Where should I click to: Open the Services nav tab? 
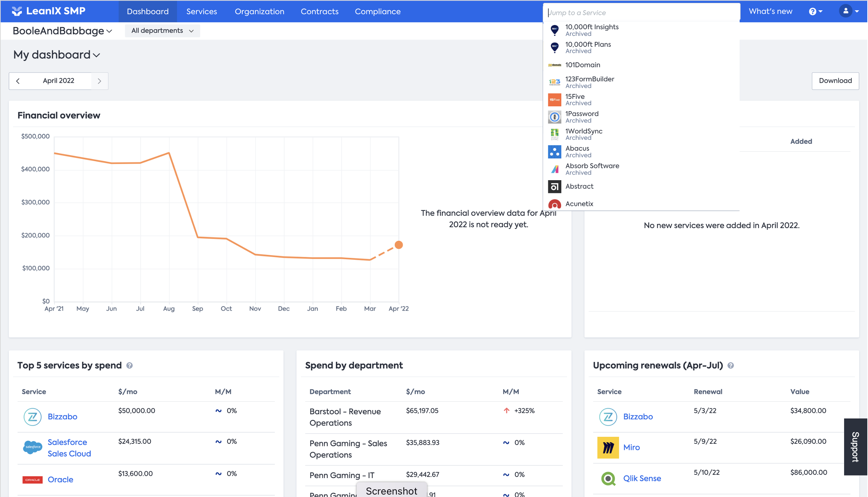202,12
